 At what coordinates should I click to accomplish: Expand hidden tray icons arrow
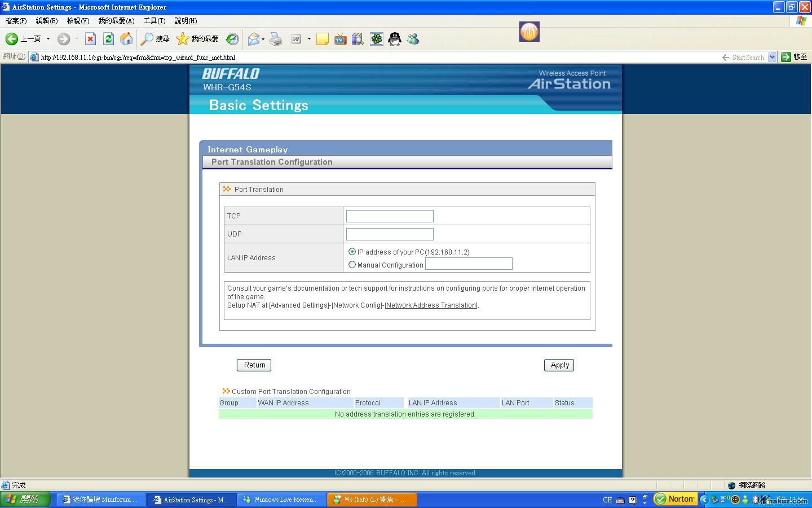coord(703,500)
